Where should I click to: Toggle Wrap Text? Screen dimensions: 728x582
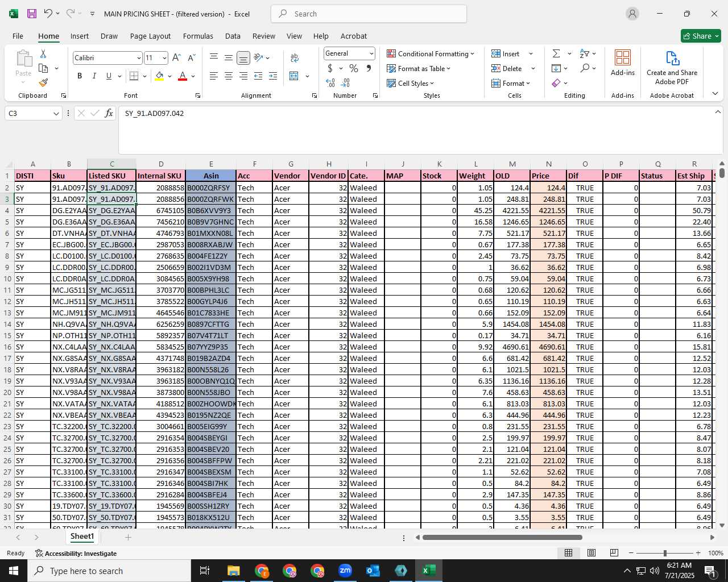point(295,57)
